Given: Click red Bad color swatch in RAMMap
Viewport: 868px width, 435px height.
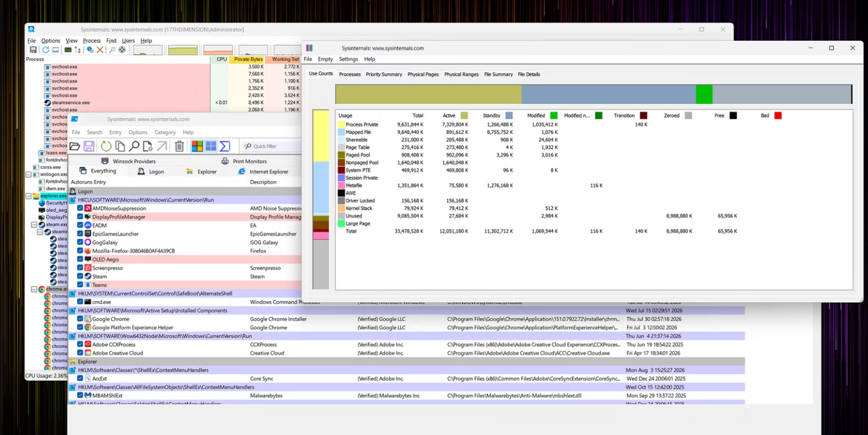Looking at the screenshot, I should coord(778,115).
